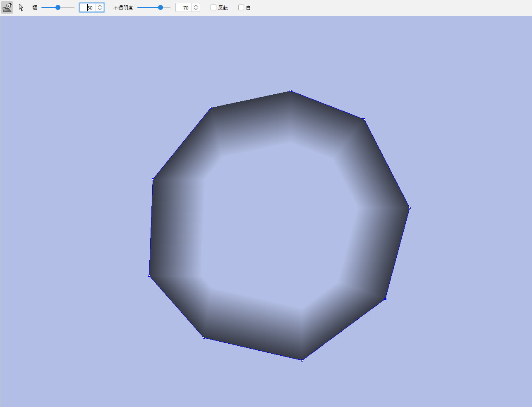Enable the 白 white checkbox
532x407 pixels.
pos(241,7)
